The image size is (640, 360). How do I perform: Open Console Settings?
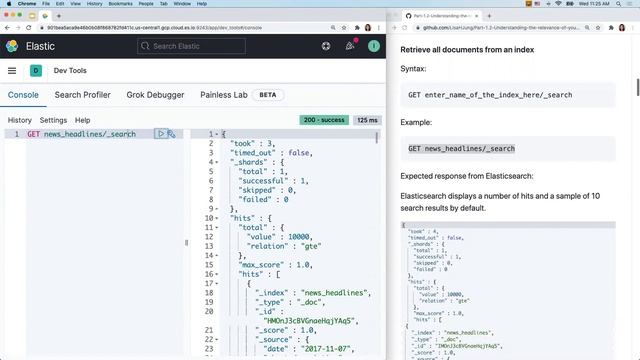point(53,120)
